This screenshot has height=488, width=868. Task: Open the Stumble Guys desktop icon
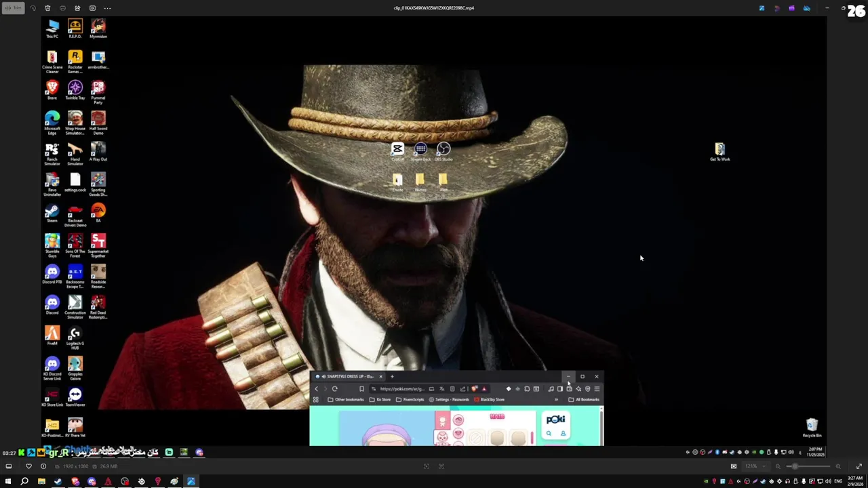tap(52, 246)
